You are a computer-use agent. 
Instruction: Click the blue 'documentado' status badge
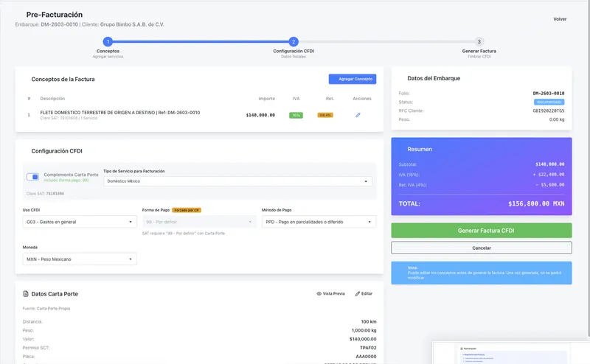point(548,102)
